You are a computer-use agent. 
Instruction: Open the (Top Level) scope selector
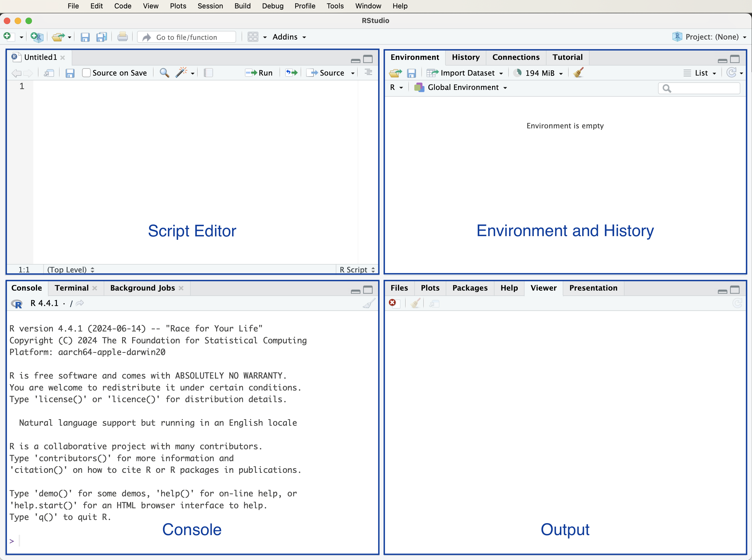point(70,269)
